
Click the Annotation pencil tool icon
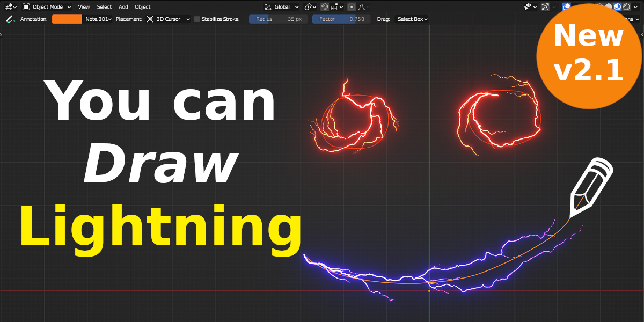click(10, 19)
